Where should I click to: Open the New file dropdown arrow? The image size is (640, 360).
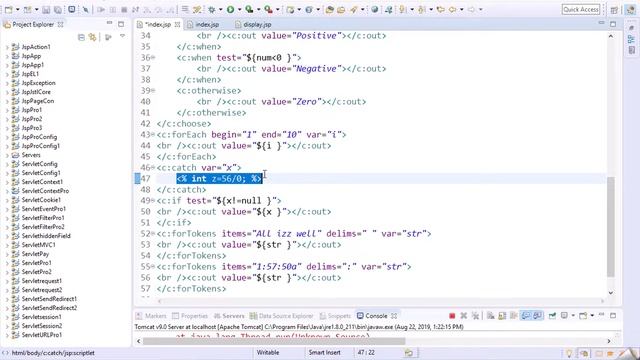pos(18,9)
